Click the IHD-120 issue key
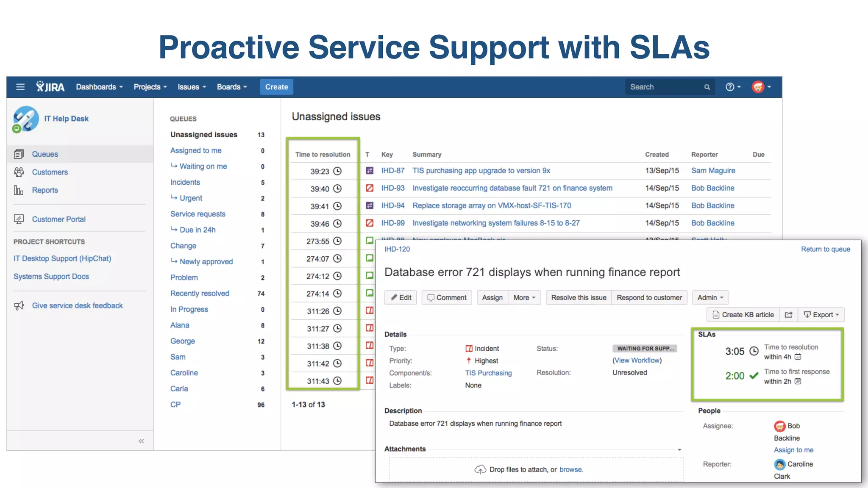 click(x=397, y=249)
